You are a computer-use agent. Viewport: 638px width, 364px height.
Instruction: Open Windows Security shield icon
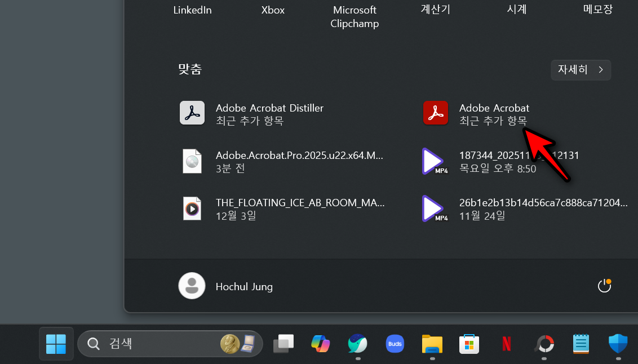[x=618, y=344]
